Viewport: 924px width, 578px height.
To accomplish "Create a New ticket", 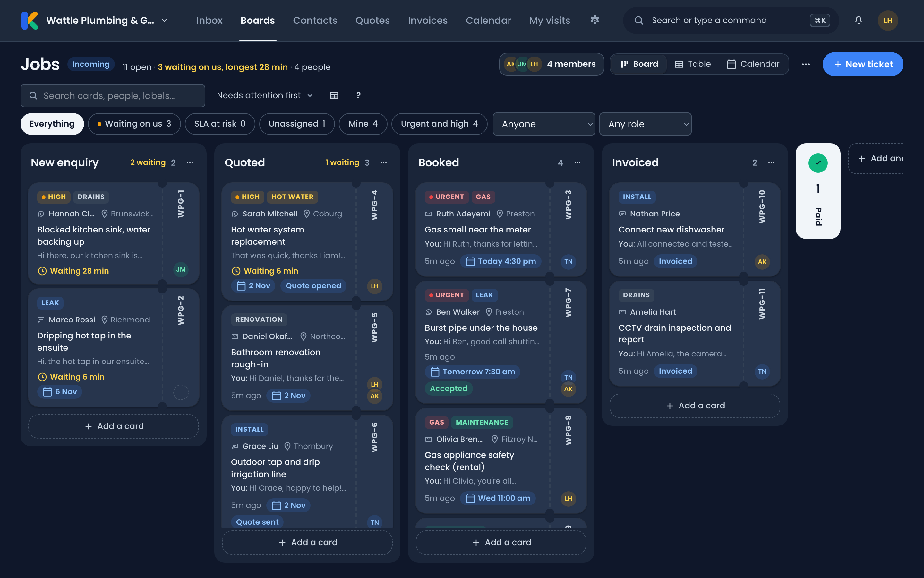I will click(x=862, y=64).
